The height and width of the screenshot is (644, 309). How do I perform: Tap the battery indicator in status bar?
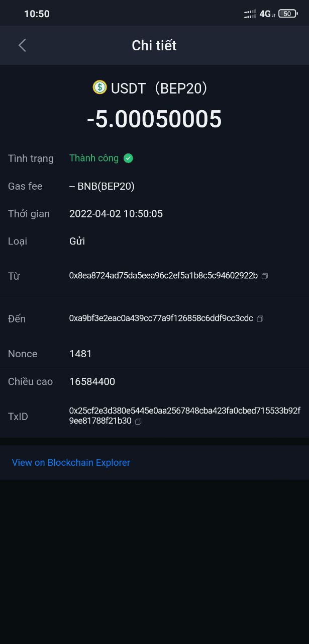click(287, 14)
